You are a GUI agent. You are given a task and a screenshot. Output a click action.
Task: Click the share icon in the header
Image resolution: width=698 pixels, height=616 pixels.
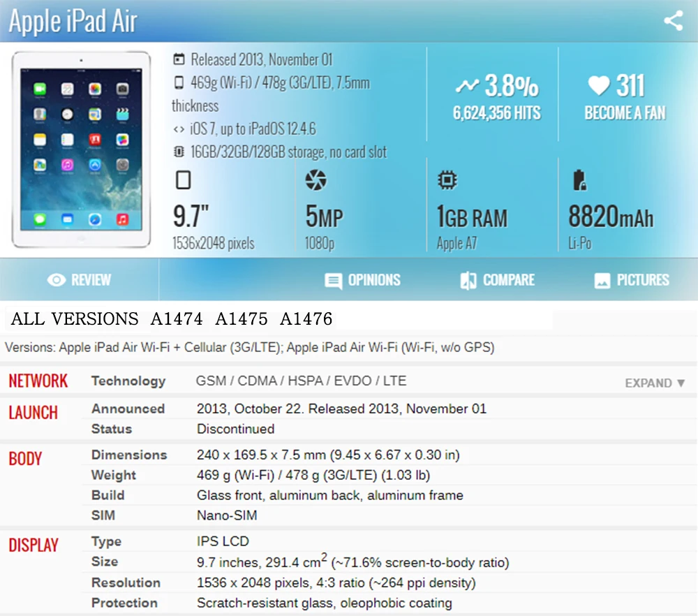(x=673, y=20)
